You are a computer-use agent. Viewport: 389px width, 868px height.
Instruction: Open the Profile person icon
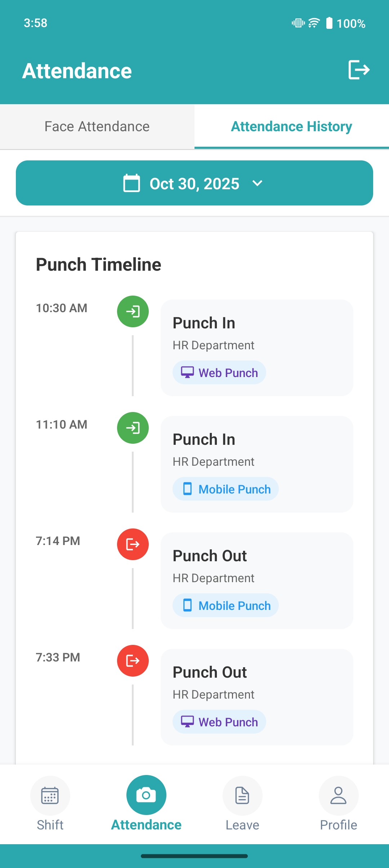click(x=339, y=795)
